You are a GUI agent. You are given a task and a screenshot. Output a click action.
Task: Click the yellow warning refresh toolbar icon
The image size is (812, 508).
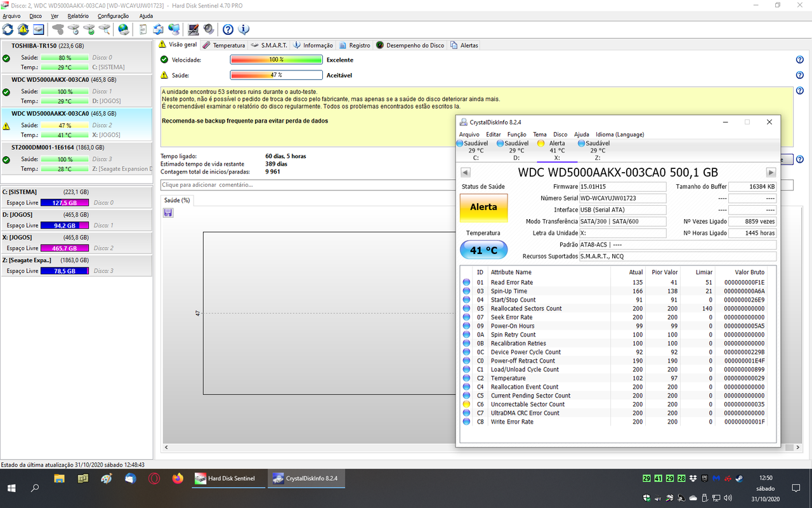23,29
